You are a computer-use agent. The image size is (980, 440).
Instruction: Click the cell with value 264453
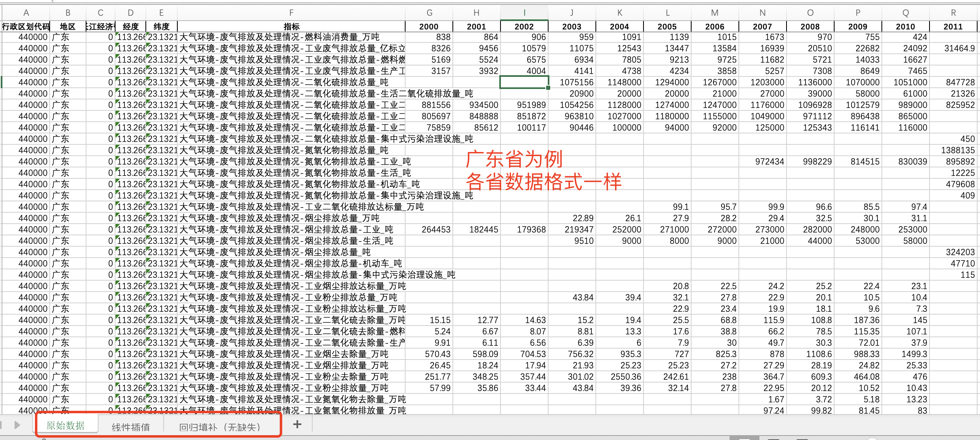[435, 229]
